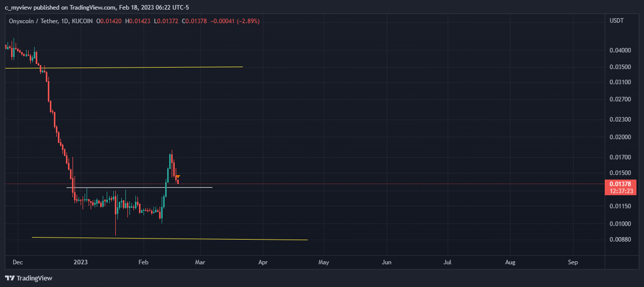644x287 pixels.
Task: Click the Dec time axis label
Action: click(x=17, y=262)
